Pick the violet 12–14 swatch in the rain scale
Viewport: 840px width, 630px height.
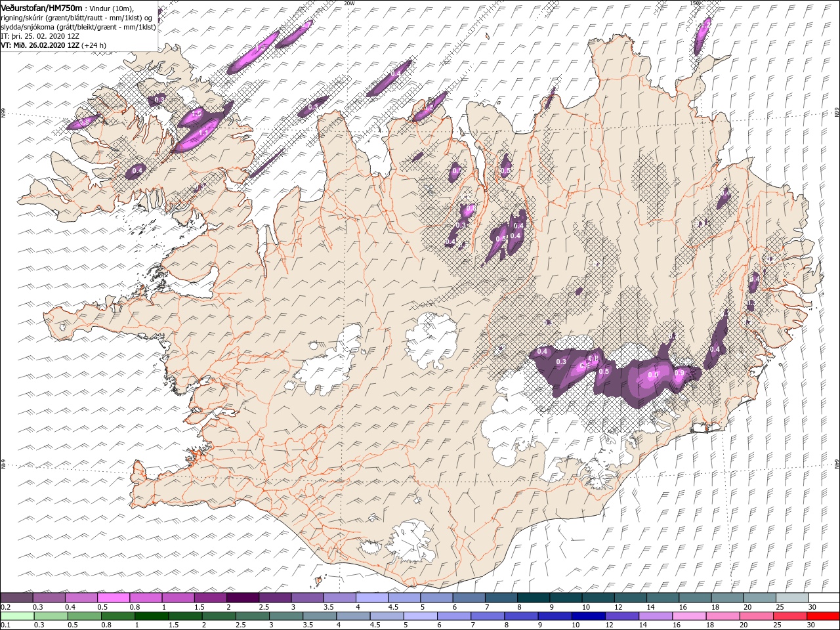pos(621,616)
